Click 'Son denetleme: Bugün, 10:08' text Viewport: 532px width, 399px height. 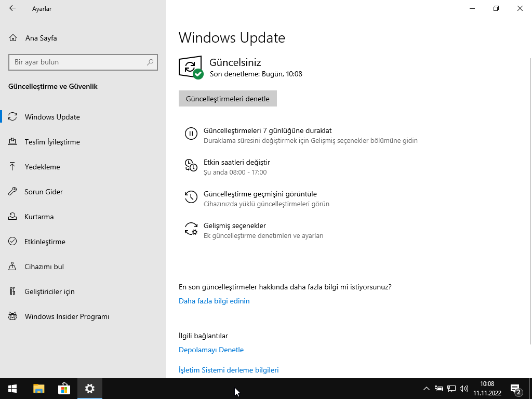click(x=256, y=74)
